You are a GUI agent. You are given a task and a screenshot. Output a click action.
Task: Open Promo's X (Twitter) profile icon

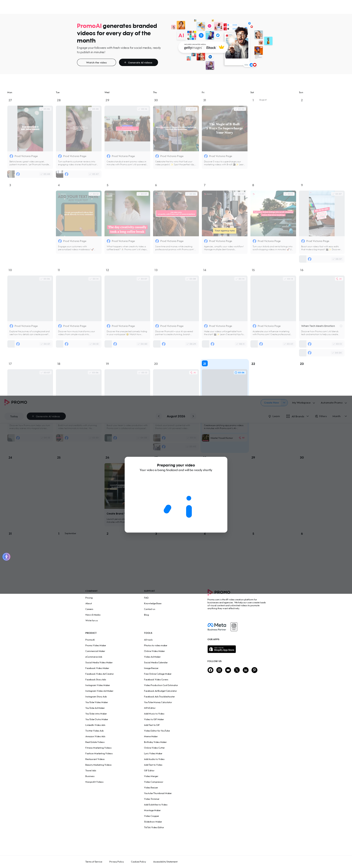tap(237, 670)
